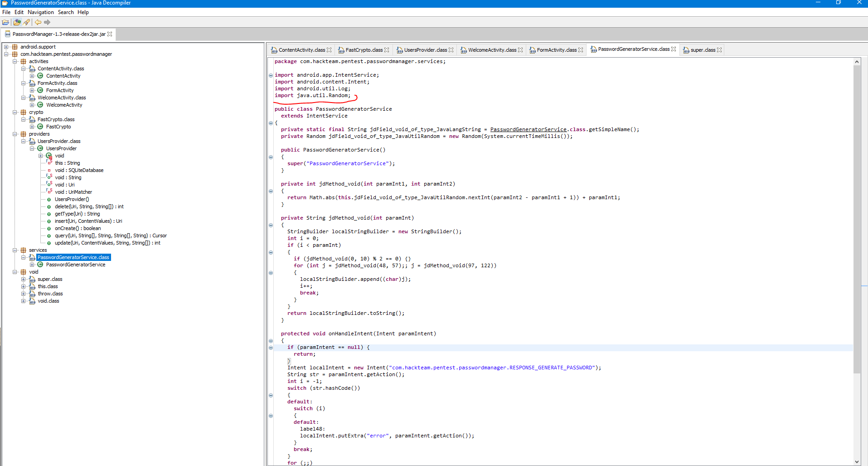Collapse the import statements fold marker
868x466 pixels.
271,75
